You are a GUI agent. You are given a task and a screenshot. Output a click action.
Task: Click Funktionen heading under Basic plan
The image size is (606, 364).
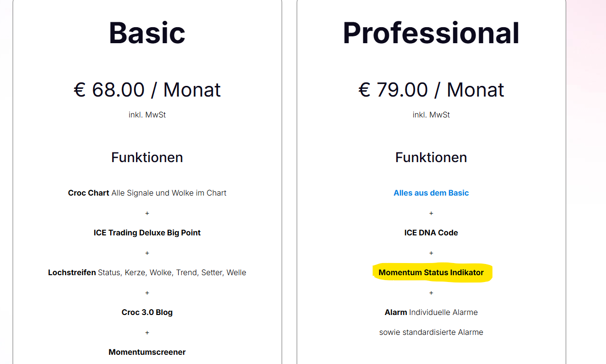[147, 157]
